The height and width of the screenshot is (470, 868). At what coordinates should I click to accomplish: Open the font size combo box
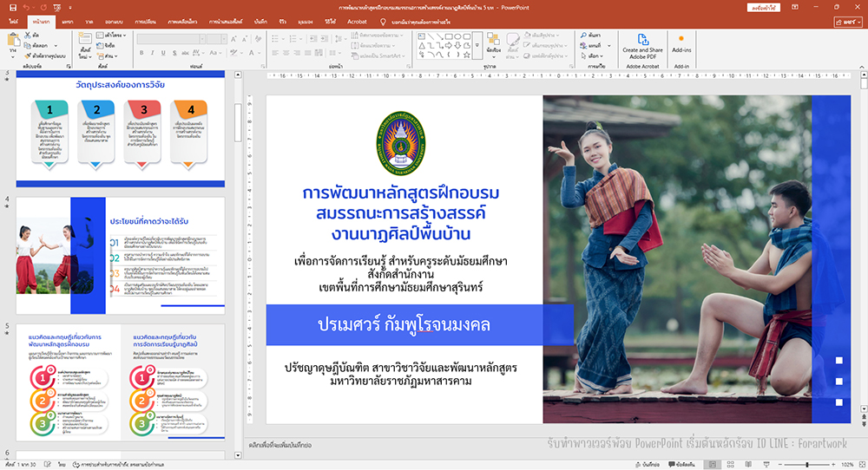[216, 39]
